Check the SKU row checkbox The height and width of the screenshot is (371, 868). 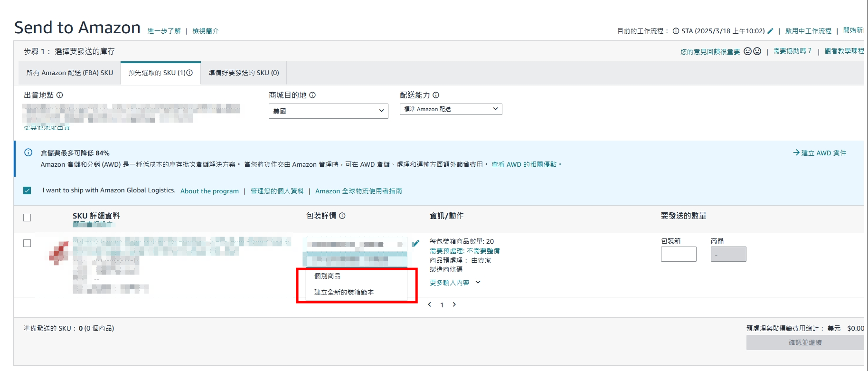click(27, 243)
